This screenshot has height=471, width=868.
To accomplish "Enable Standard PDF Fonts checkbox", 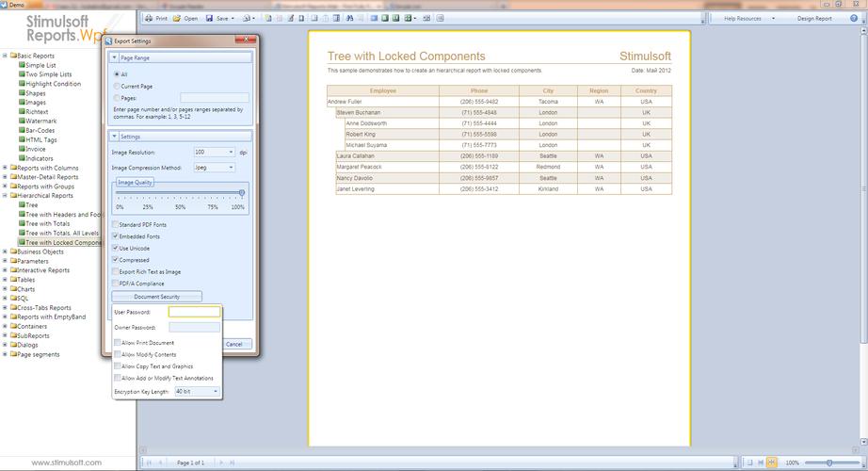I will (115, 224).
